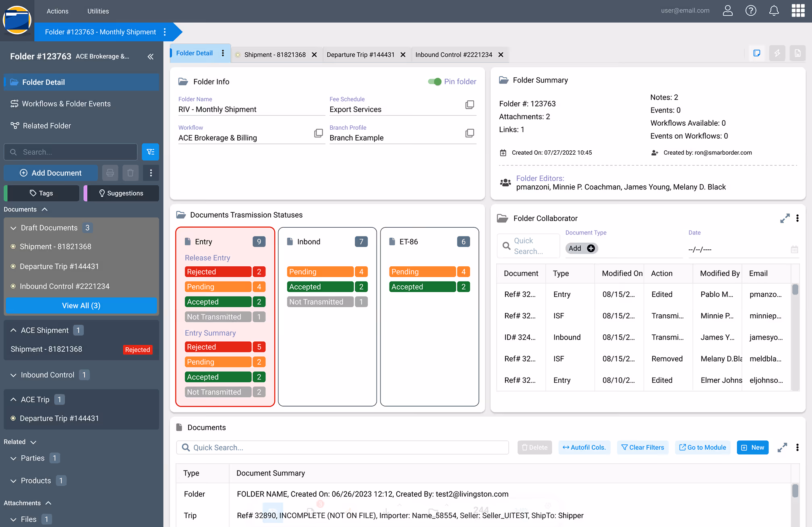Open the Folder Detail tab options menu

223,53
